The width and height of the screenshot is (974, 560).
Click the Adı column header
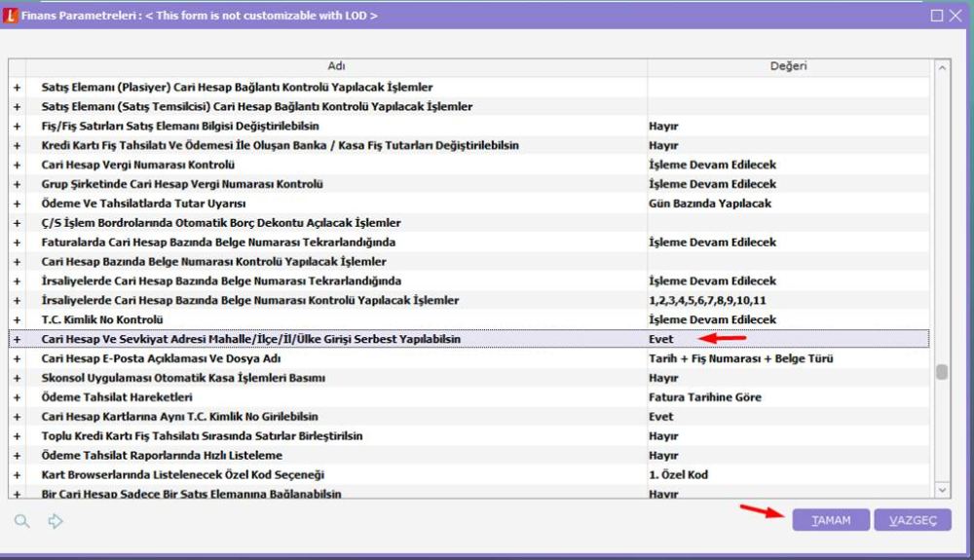[336, 66]
